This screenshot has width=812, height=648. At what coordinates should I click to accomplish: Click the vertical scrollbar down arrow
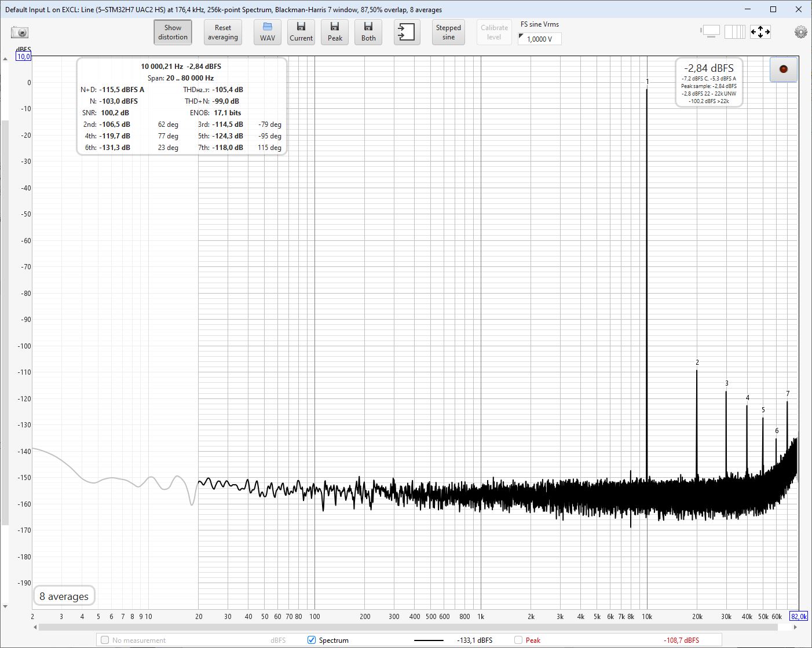pos(5,606)
